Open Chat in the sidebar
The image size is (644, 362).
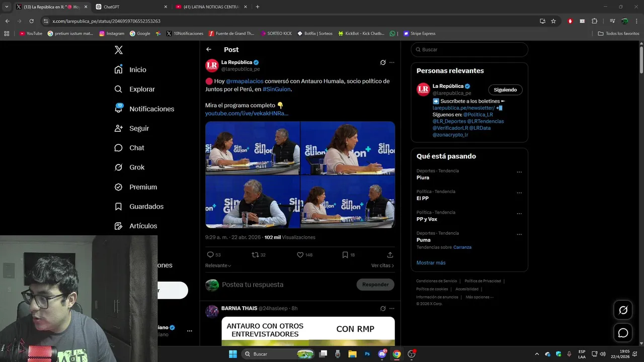pyautogui.click(x=129, y=148)
